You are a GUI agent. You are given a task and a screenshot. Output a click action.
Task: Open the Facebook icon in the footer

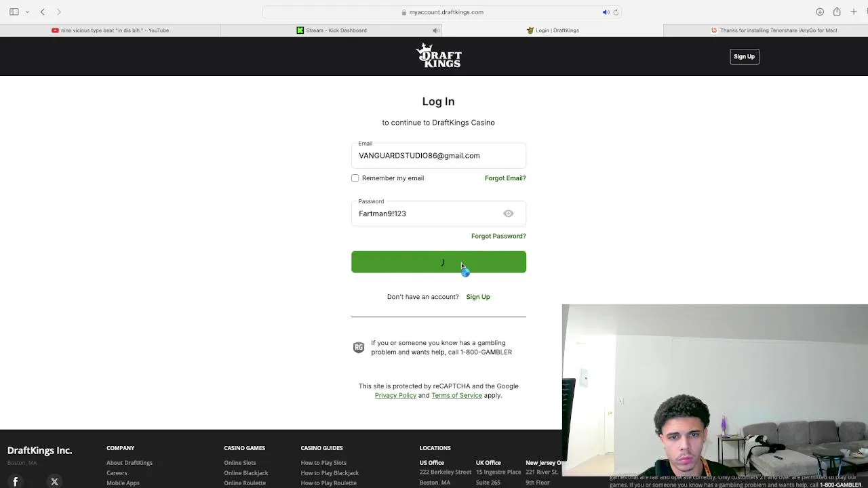click(x=15, y=481)
